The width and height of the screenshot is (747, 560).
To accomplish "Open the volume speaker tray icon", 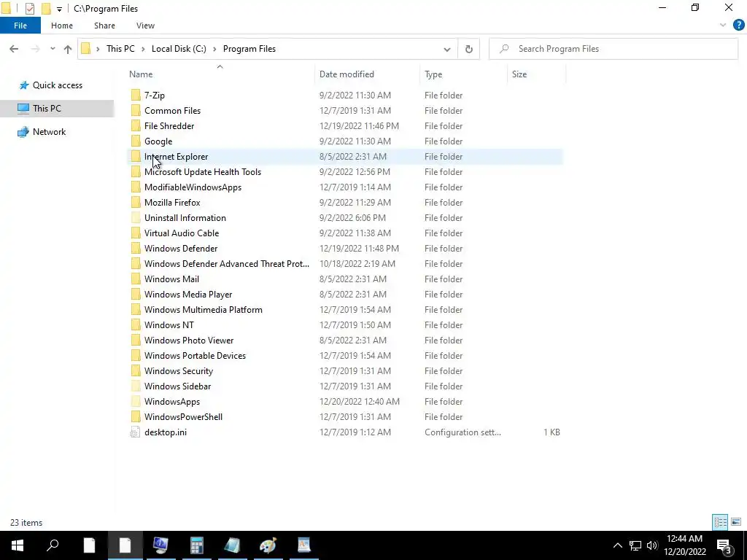I will tap(652, 545).
